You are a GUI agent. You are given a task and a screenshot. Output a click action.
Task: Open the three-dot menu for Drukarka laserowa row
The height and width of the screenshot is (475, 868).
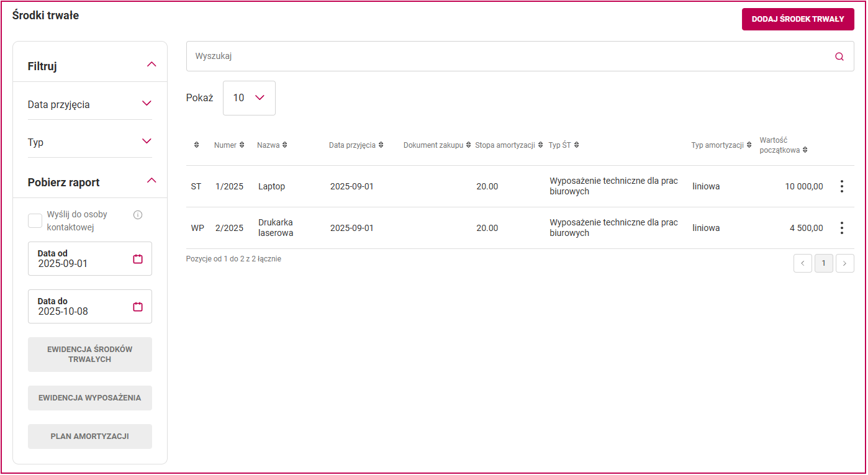tap(842, 228)
